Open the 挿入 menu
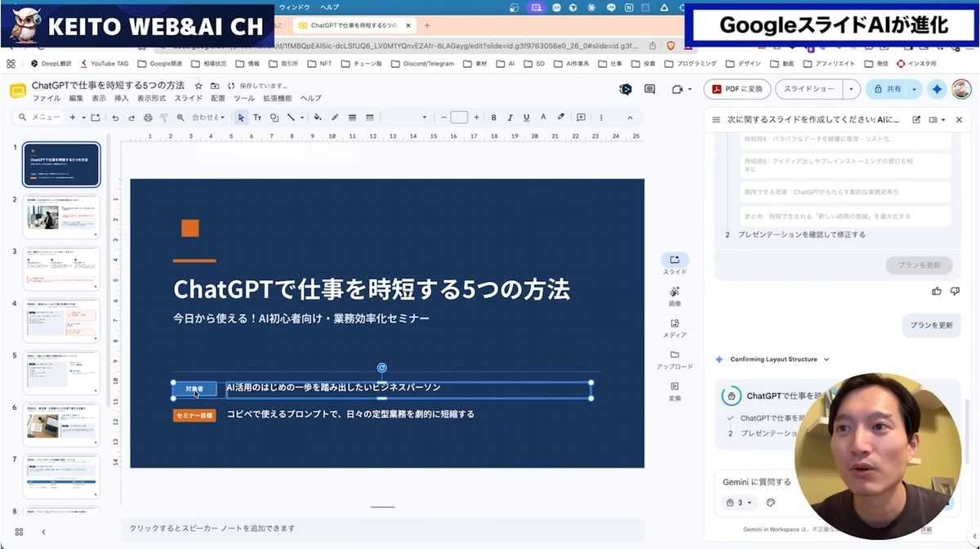 point(122,98)
